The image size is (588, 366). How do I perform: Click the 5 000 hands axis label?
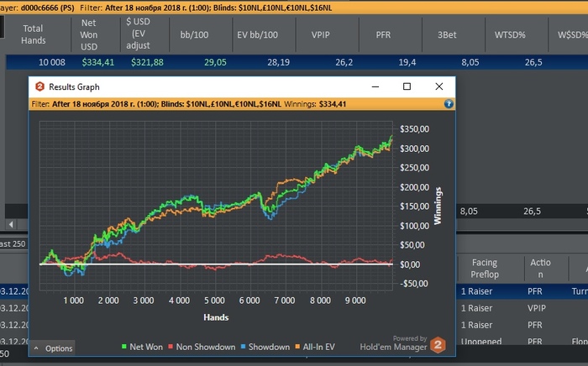(214, 301)
